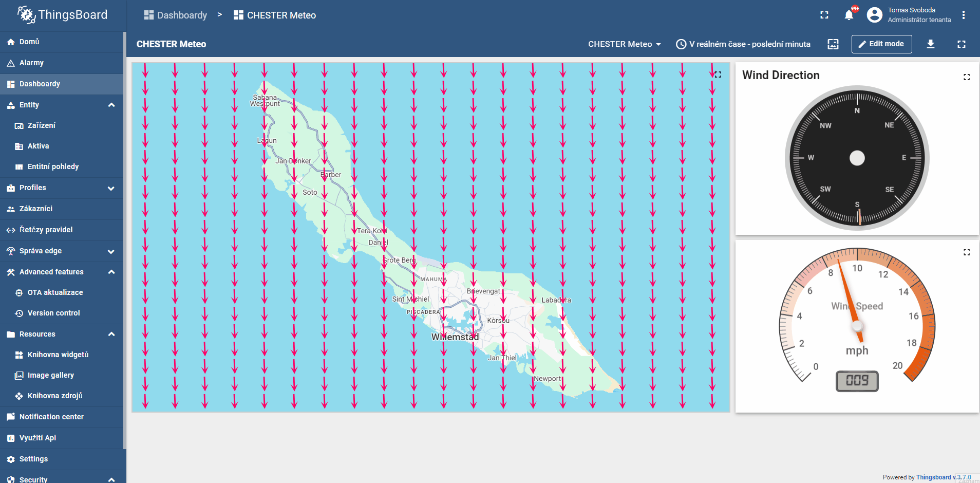Click the CHESTER Meteo breadcrumb
The image size is (980, 483).
point(275,15)
